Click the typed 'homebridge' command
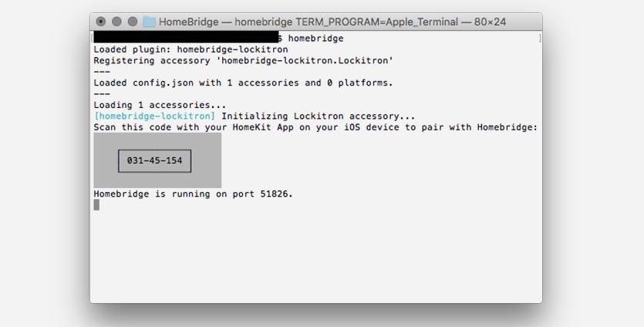Screen dimensions: 644x327 (315, 38)
